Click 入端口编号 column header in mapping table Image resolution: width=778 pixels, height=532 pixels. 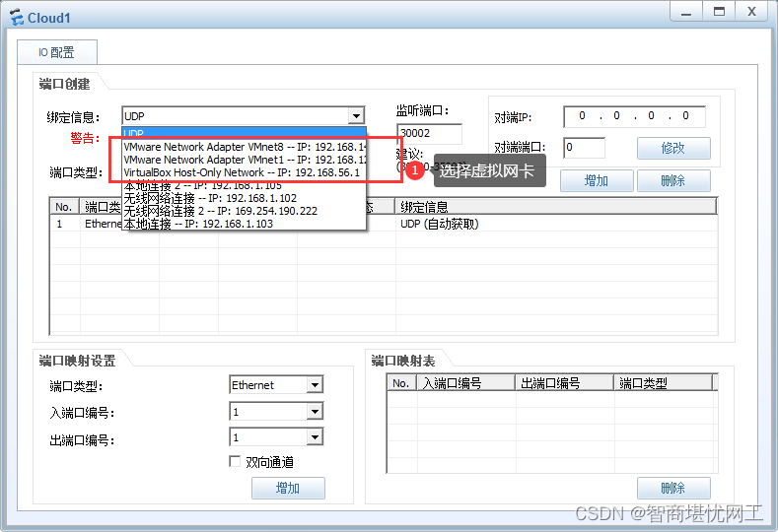[x=465, y=383]
